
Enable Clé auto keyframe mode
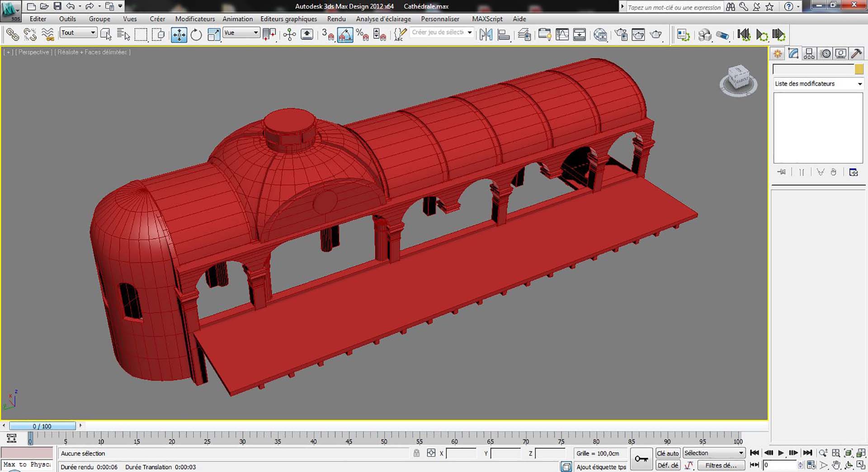click(667, 453)
